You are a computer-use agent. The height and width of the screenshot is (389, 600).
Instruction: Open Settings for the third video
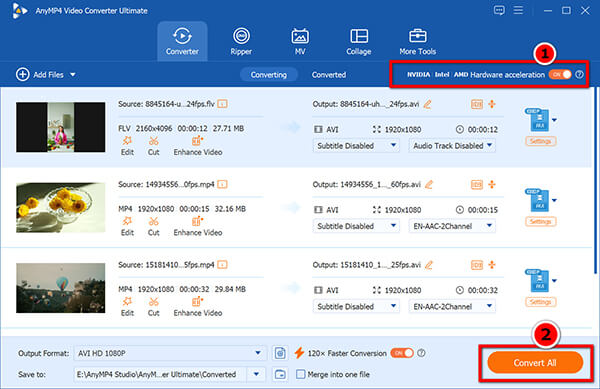click(540, 302)
